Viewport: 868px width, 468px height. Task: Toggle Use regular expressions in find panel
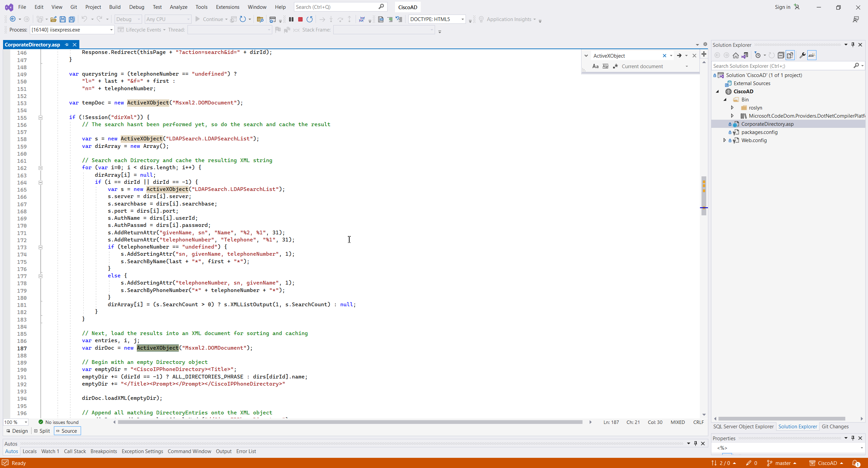615,66
